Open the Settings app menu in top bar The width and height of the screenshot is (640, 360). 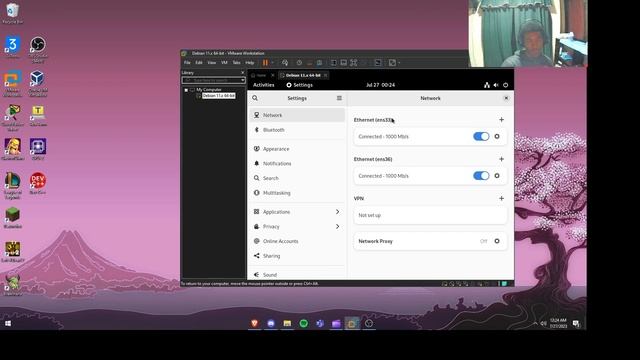(300, 85)
